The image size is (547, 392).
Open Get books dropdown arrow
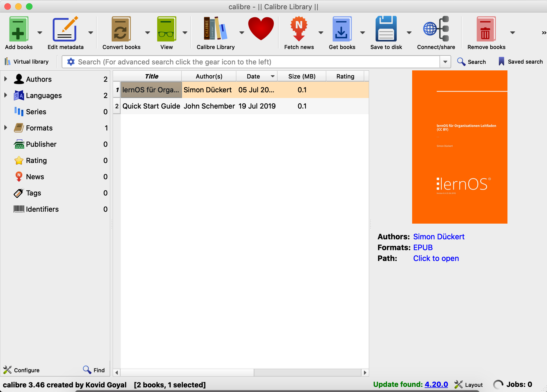363,33
